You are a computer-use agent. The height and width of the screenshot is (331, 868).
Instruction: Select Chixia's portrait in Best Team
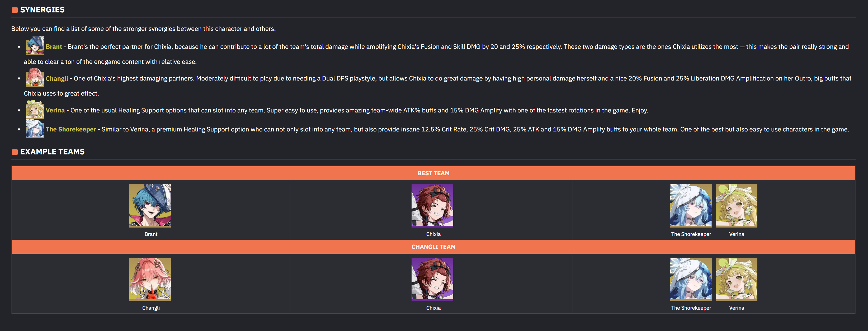pos(432,206)
